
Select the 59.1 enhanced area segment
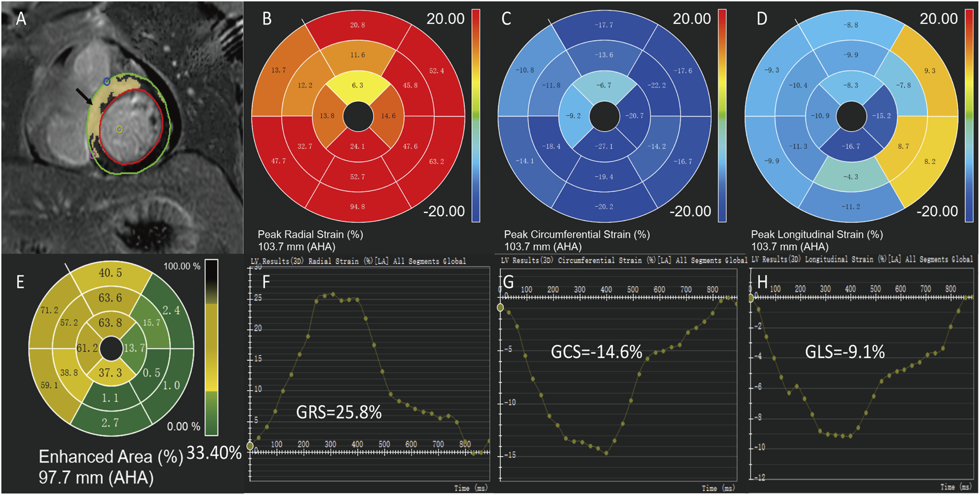tap(49, 385)
